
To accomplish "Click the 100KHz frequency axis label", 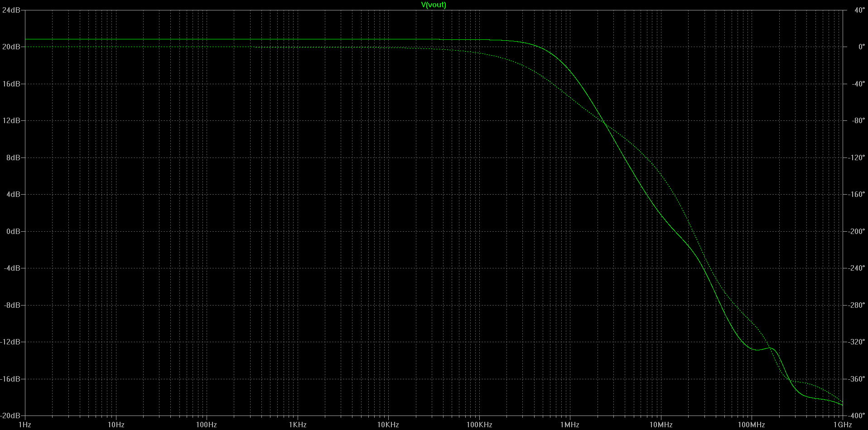I will point(479,425).
